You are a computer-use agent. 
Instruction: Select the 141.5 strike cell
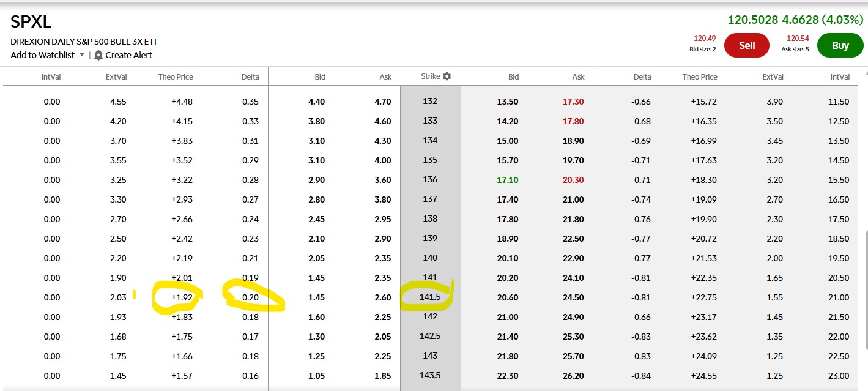tap(430, 297)
